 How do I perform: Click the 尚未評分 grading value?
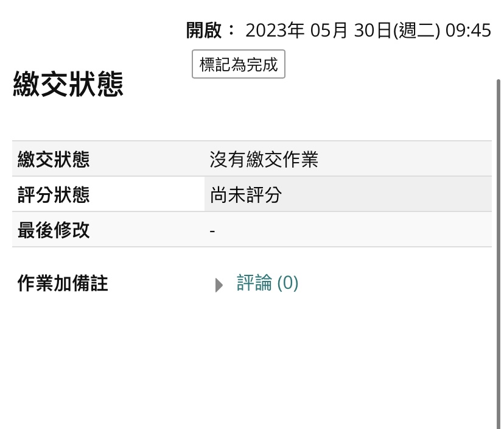click(246, 195)
